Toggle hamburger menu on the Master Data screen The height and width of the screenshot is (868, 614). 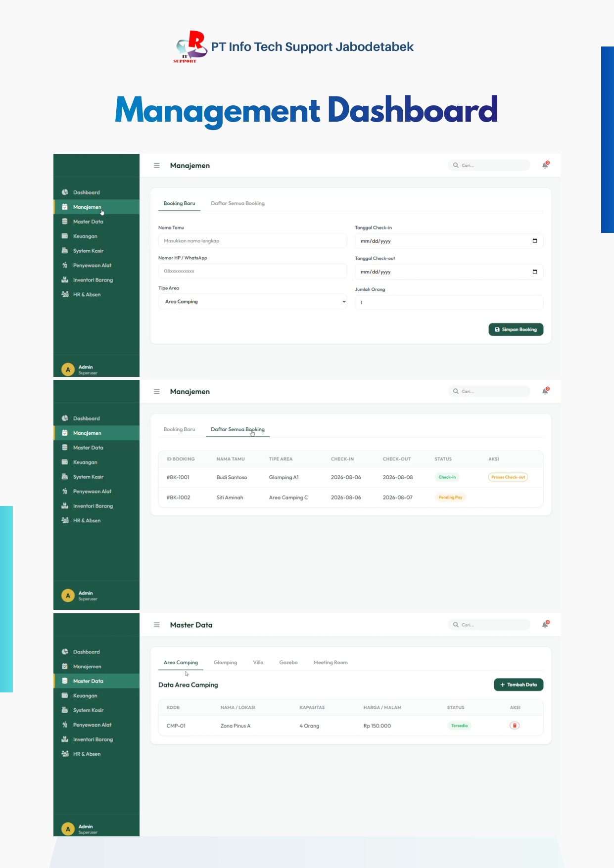point(157,625)
